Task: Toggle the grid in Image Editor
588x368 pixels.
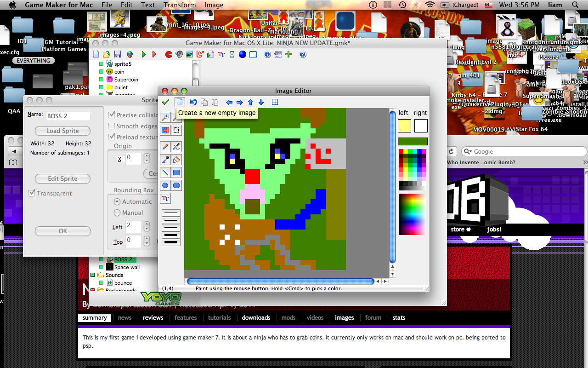Action: 275,102
